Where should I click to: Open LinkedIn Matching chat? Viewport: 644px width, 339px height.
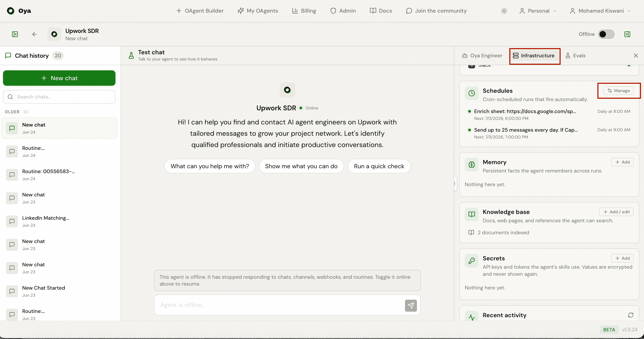59,221
